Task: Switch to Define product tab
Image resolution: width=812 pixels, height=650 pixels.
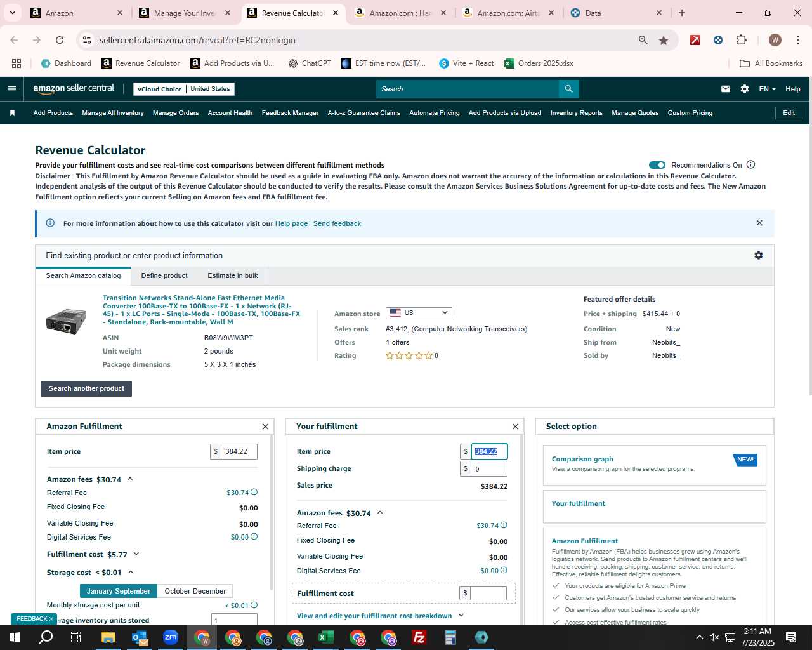Action: click(x=164, y=275)
